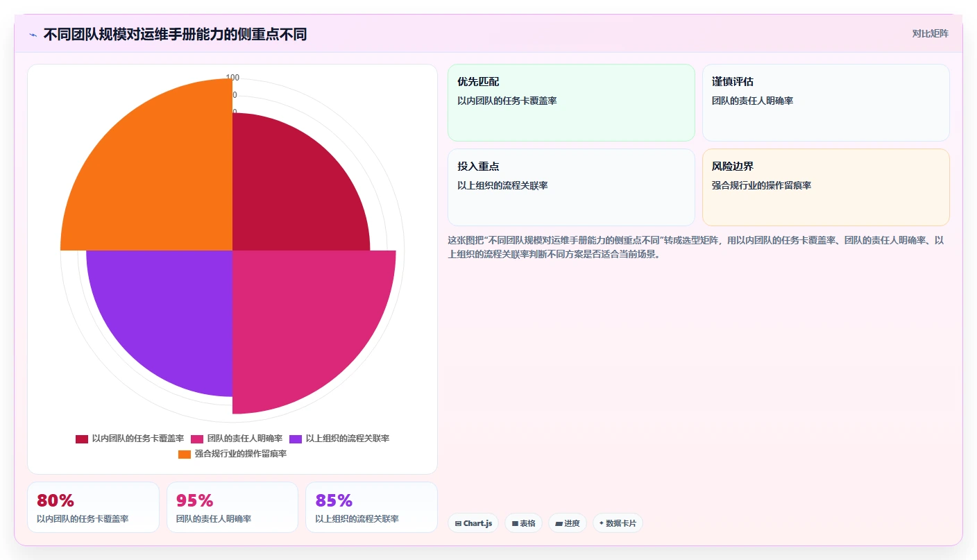Click the 85% stat card
This screenshot has height=560, width=977.
tap(371, 507)
